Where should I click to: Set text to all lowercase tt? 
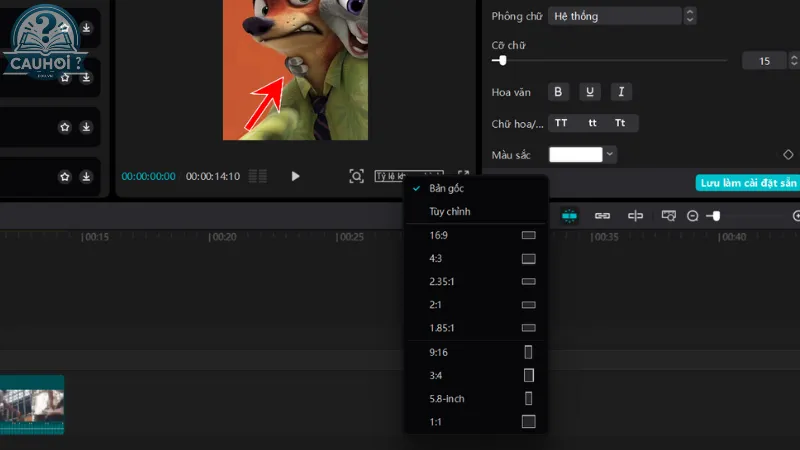pos(592,123)
